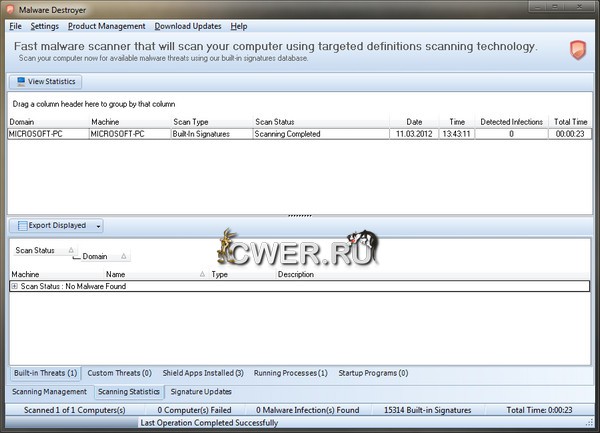Click Total Time: 0:00:23 status
Image resolution: width=600 pixels, height=433 pixels.
click(x=540, y=410)
